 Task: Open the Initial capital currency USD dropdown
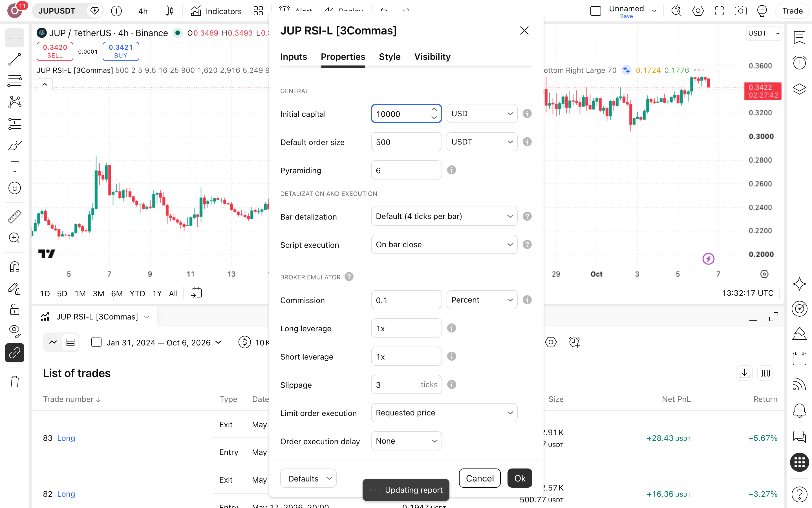pos(482,113)
